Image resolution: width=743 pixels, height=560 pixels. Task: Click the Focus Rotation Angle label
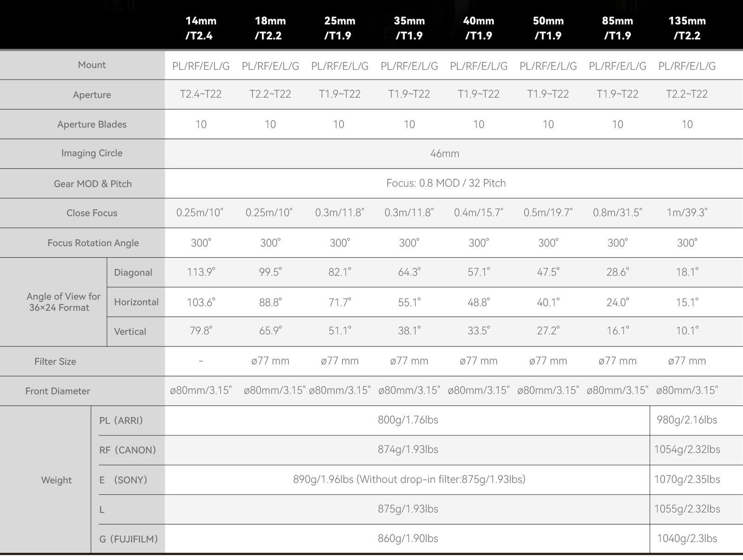pos(93,243)
